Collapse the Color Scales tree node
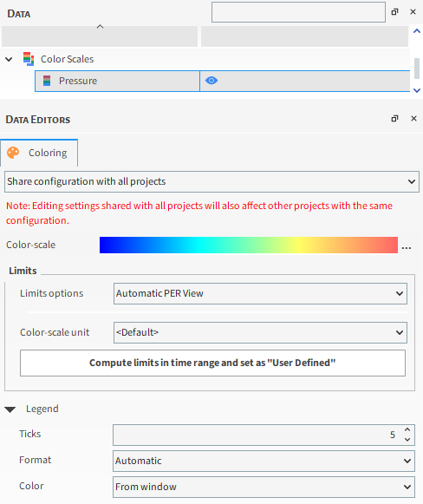Viewport: 423px width, 504px height. click(9, 59)
